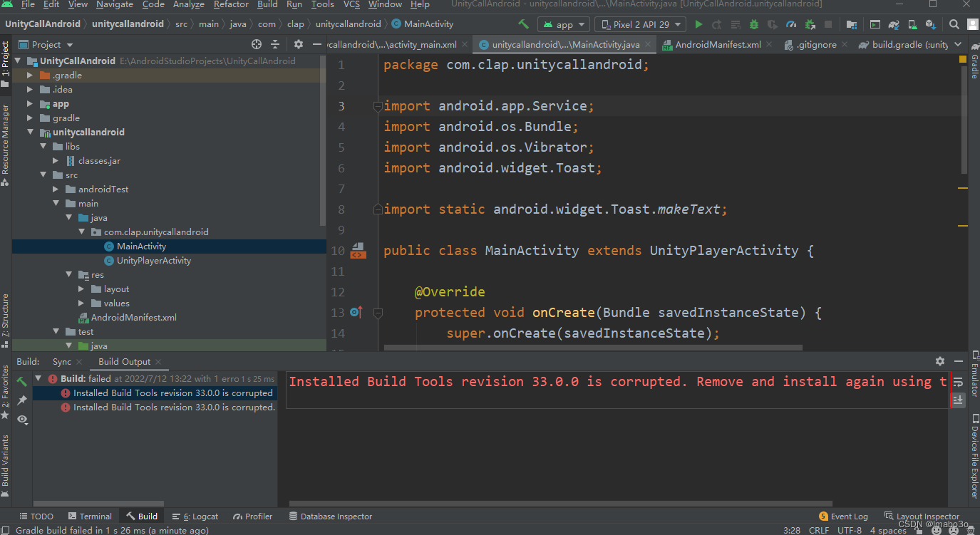This screenshot has width=980, height=535.
Task: Close the Build Output tab
Action: coord(158,362)
